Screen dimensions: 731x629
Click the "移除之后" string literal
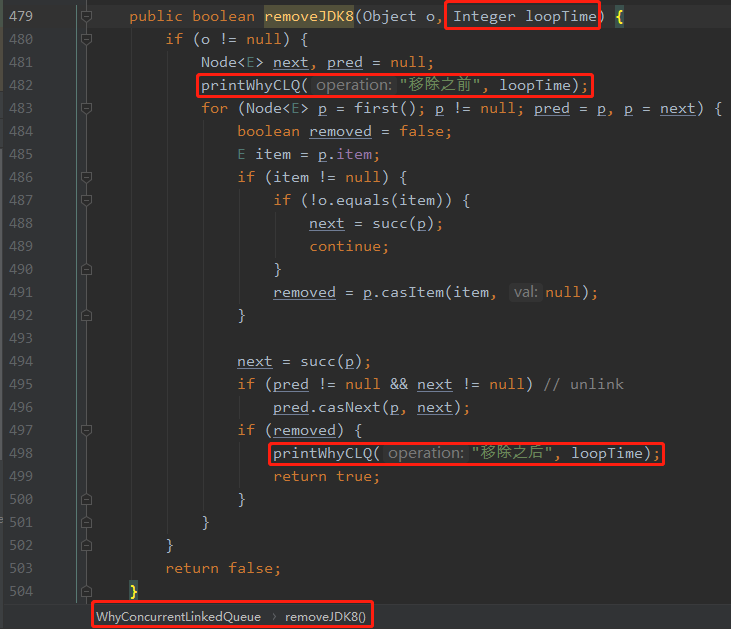[512, 453]
